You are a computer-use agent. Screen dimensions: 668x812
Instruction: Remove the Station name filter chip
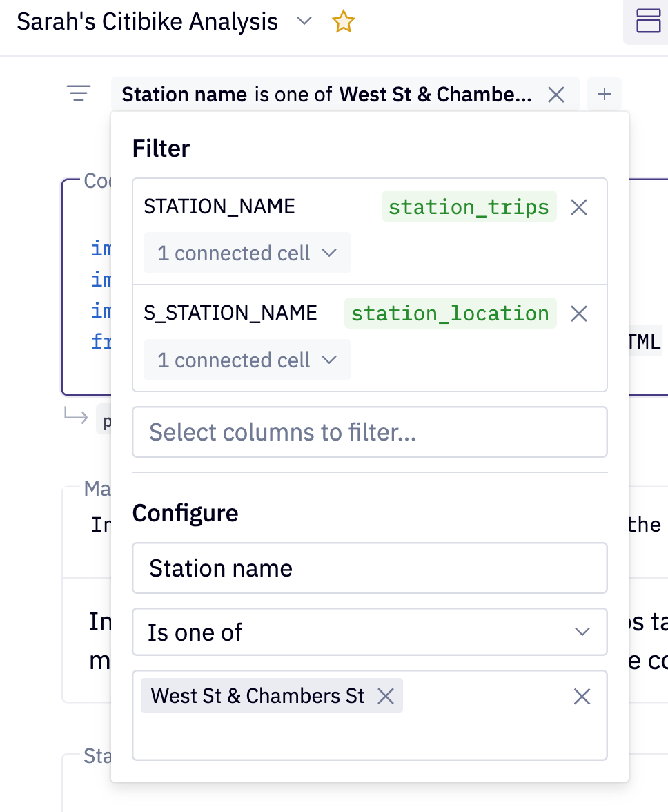pyautogui.click(x=556, y=95)
